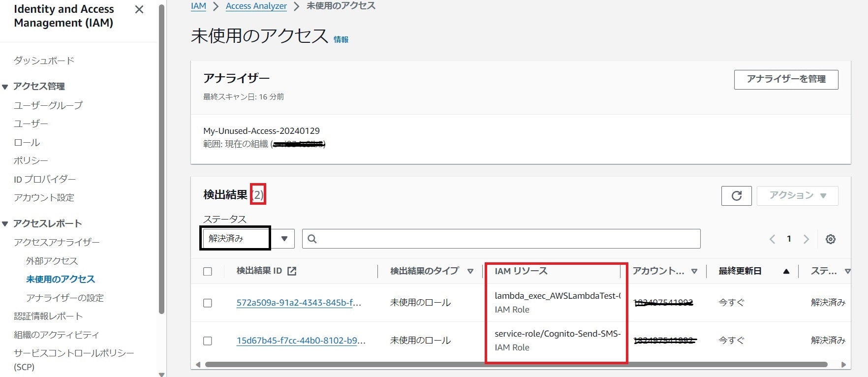Click the sidebar vertical scrollbar
Image resolution: width=868 pixels, height=377 pixels.
161,159
